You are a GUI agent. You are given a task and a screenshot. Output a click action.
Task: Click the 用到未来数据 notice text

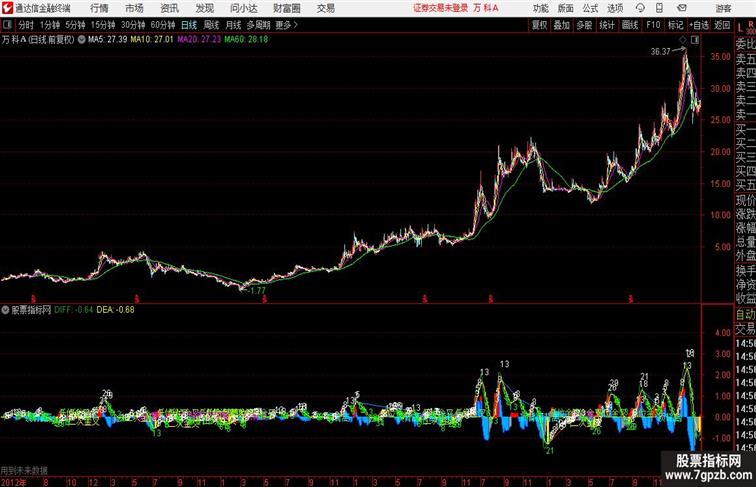point(24,470)
